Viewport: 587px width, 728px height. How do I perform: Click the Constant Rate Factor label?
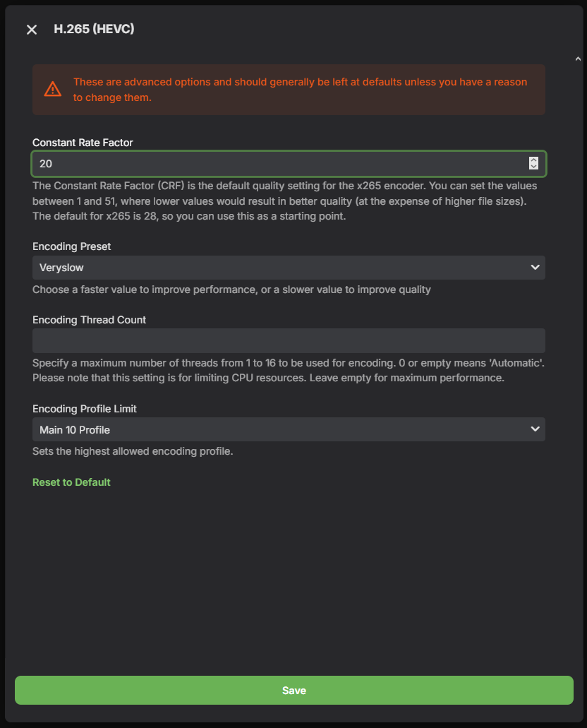83,143
